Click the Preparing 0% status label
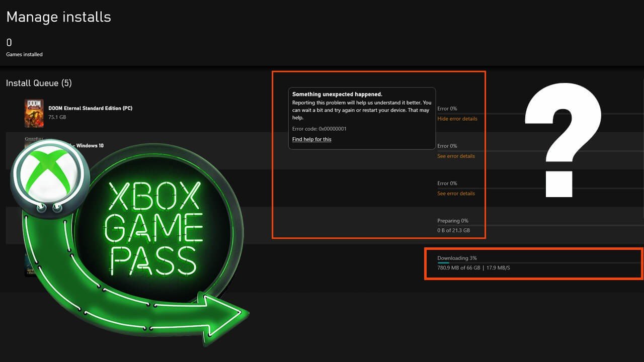Screen dimensions: 644x362 [x=453, y=221]
